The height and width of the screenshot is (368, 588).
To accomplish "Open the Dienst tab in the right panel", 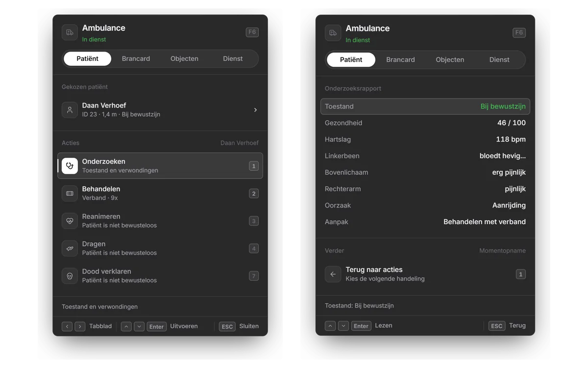I will pyautogui.click(x=499, y=59).
